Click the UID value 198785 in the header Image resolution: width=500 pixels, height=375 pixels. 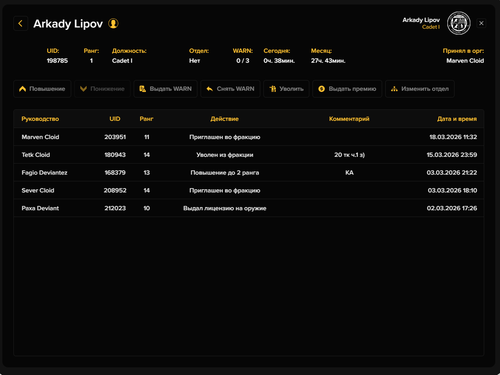57,61
